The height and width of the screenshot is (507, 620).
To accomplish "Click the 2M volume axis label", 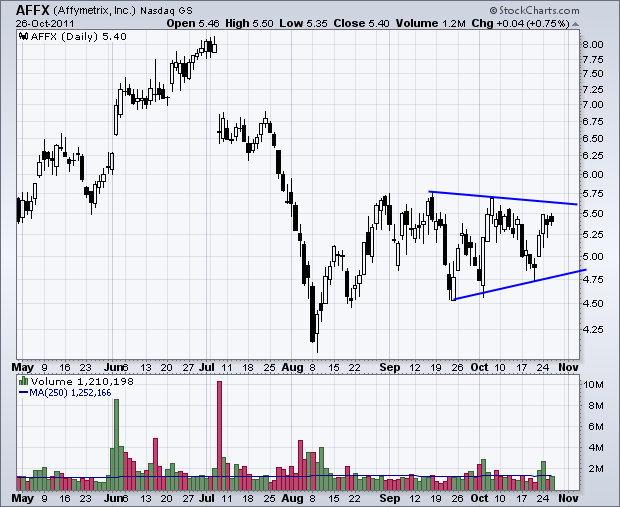I will click(x=596, y=469).
